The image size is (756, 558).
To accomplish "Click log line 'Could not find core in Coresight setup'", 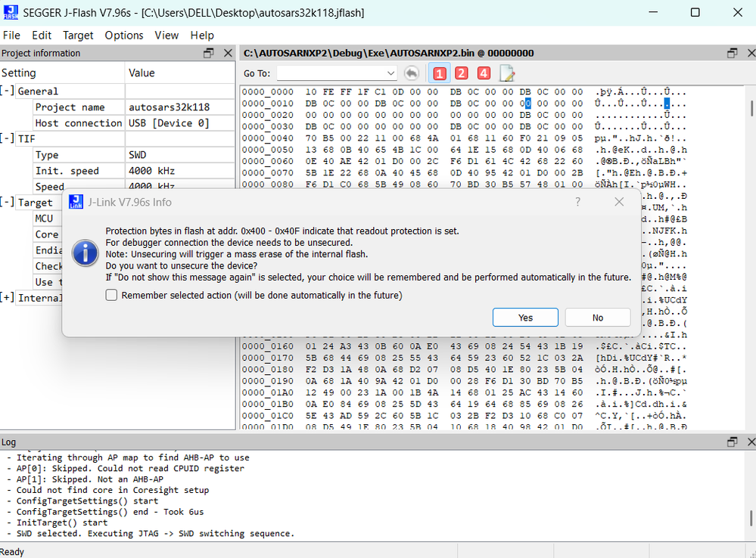I will click(112, 490).
